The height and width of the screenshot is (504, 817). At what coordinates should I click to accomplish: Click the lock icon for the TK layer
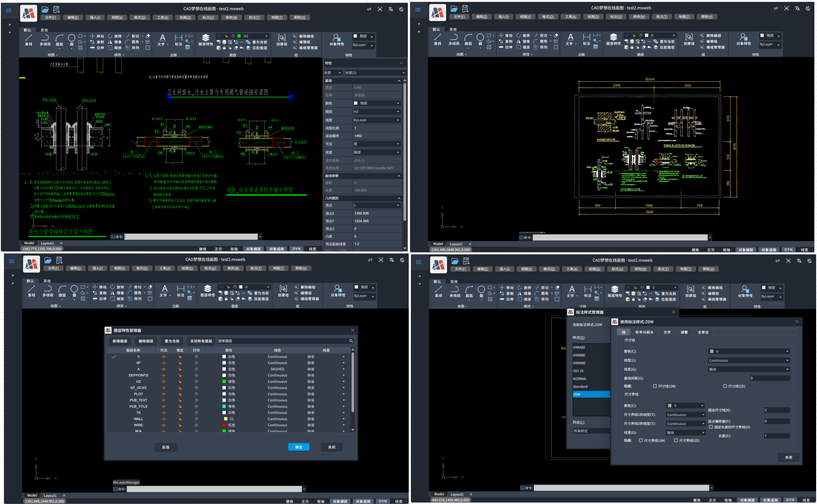coord(180,413)
